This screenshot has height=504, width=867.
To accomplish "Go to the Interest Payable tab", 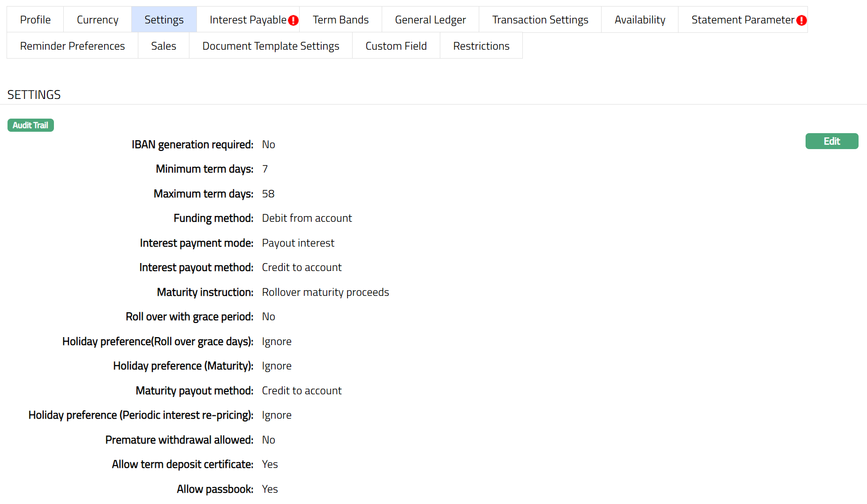I will pyautogui.click(x=248, y=20).
